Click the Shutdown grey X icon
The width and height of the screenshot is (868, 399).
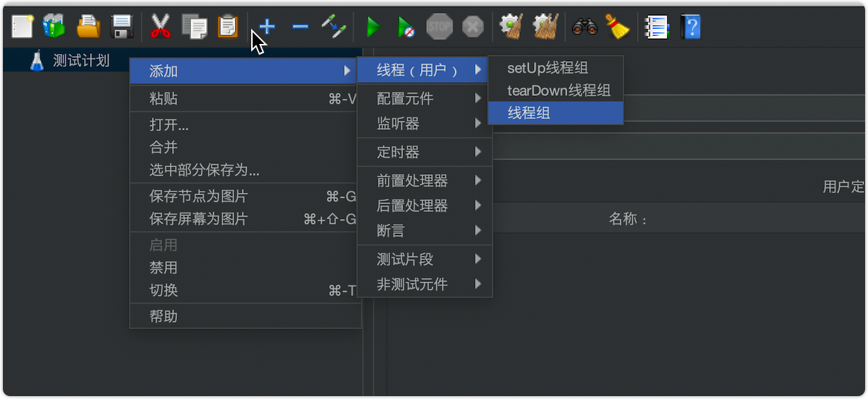click(x=473, y=27)
